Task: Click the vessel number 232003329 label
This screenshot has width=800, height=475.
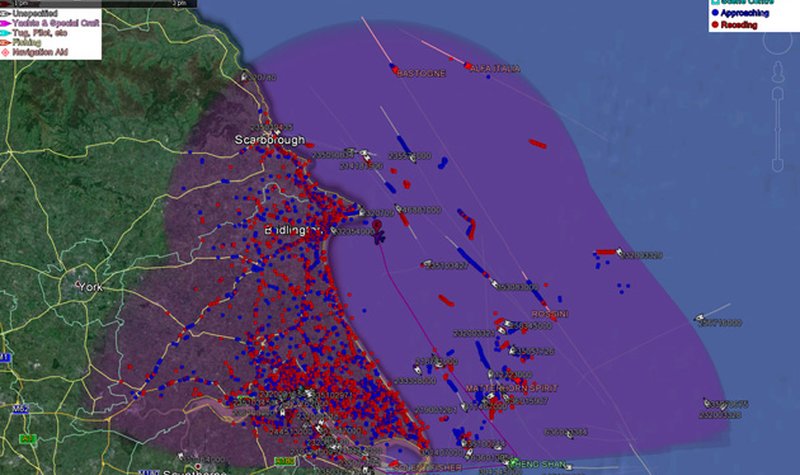Action: pos(643,255)
